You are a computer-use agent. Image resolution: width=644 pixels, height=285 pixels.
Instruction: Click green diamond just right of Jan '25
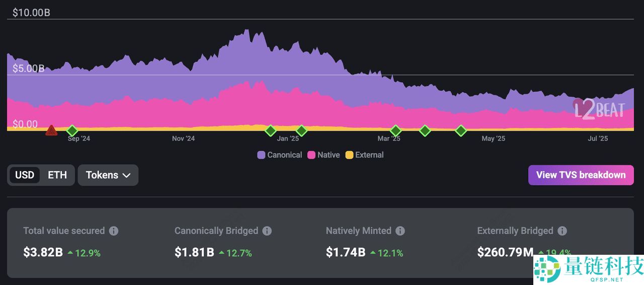point(301,131)
